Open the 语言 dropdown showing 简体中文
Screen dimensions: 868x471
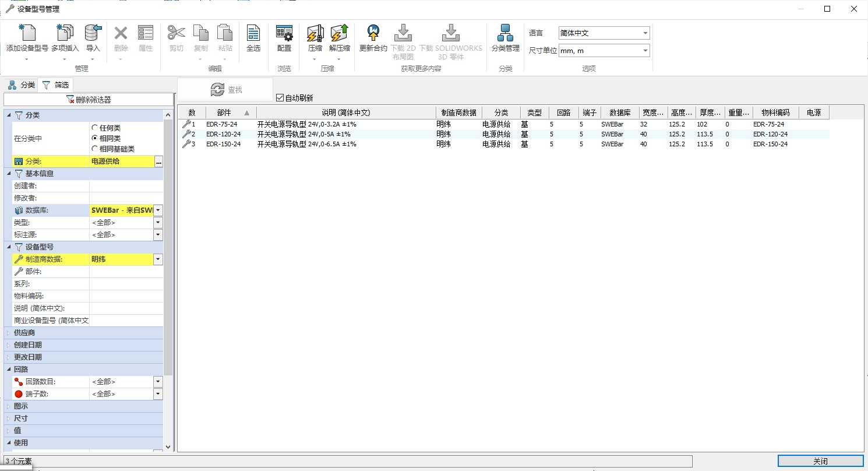[x=604, y=33]
